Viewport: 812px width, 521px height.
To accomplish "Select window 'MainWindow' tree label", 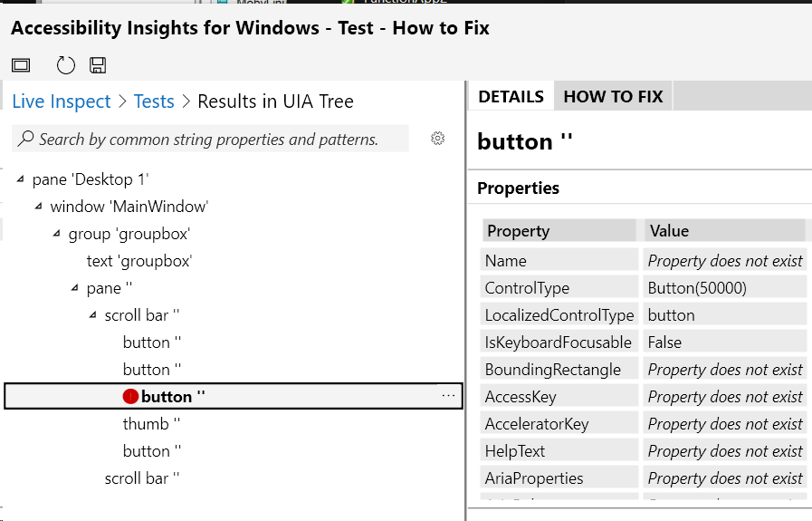I will 129,207.
